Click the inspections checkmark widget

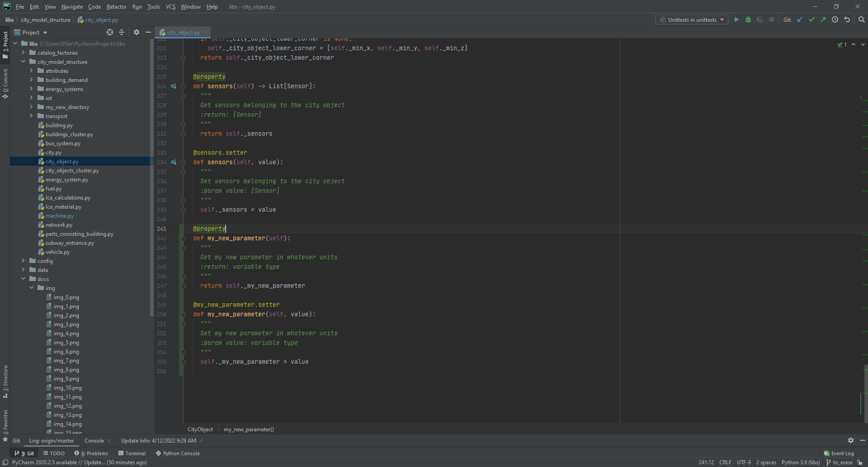coord(842,44)
